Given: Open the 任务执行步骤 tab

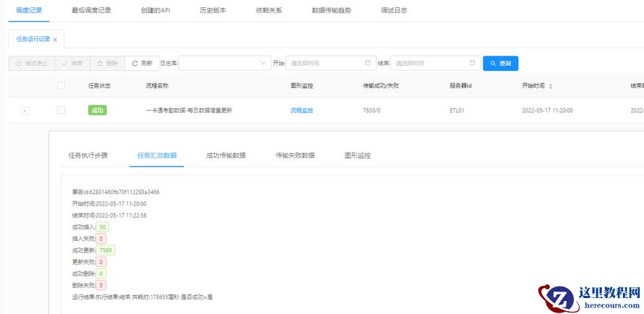Looking at the screenshot, I should [x=88, y=156].
